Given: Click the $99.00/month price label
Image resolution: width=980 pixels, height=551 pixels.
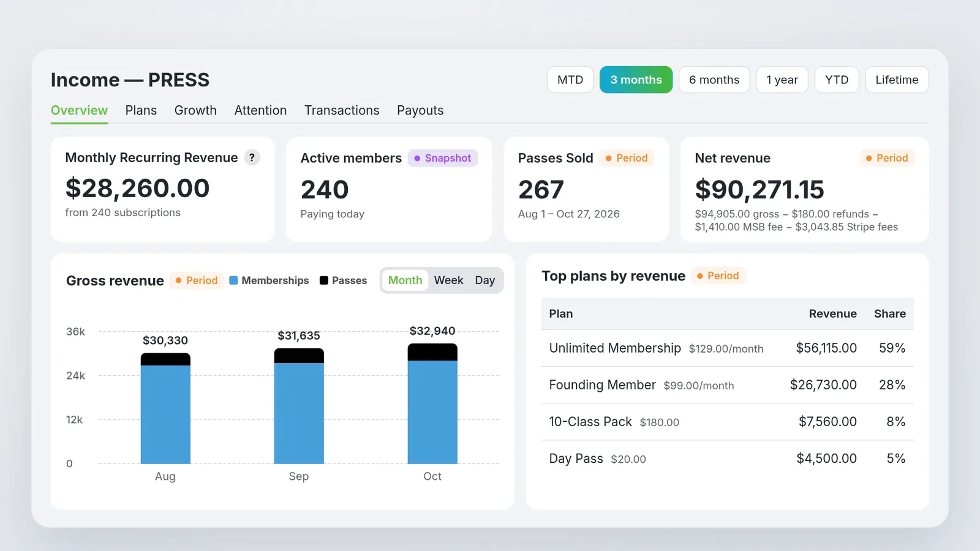Looking at the screenshot, I should click(x=699, y=386).
